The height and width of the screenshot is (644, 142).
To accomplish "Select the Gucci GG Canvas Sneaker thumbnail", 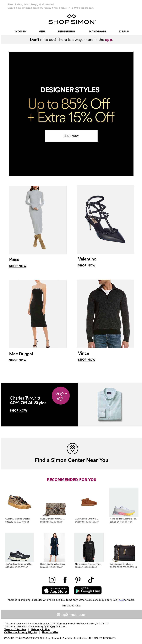I will coord(19,502).
